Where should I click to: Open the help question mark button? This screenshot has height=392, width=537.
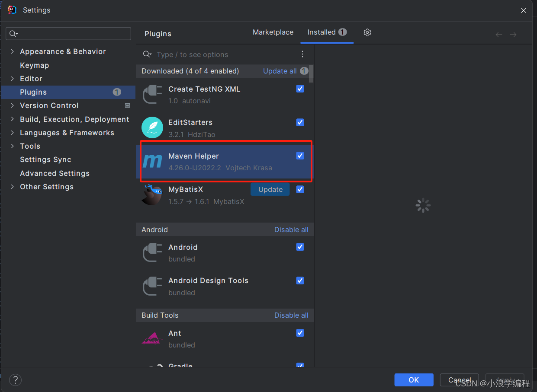tap(15, 380)
